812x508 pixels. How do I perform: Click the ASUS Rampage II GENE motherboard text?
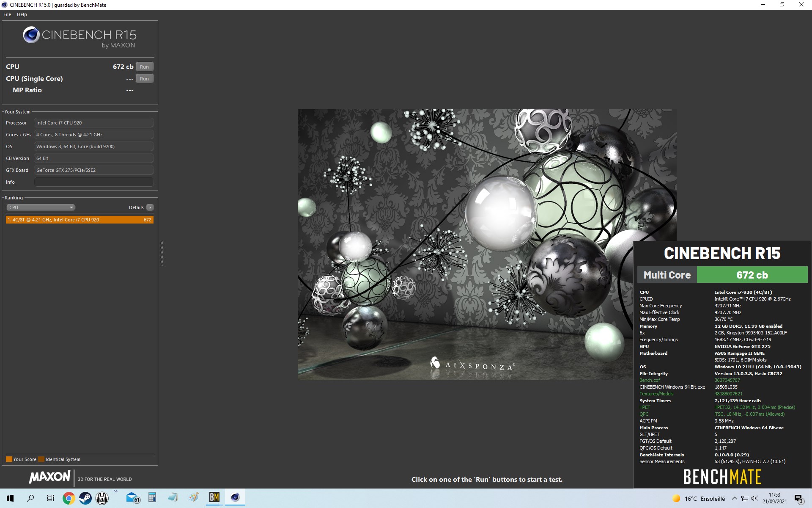coord(740,353)
